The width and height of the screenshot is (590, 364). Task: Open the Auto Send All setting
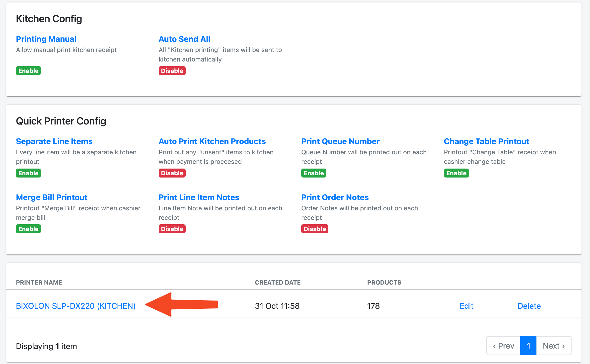[184, 39]
